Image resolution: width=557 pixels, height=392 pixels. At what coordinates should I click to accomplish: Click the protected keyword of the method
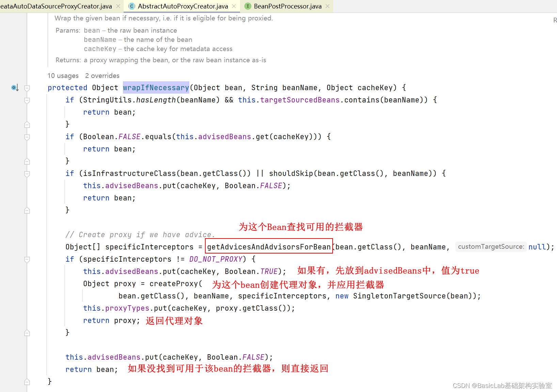click(x=67, y=88)
